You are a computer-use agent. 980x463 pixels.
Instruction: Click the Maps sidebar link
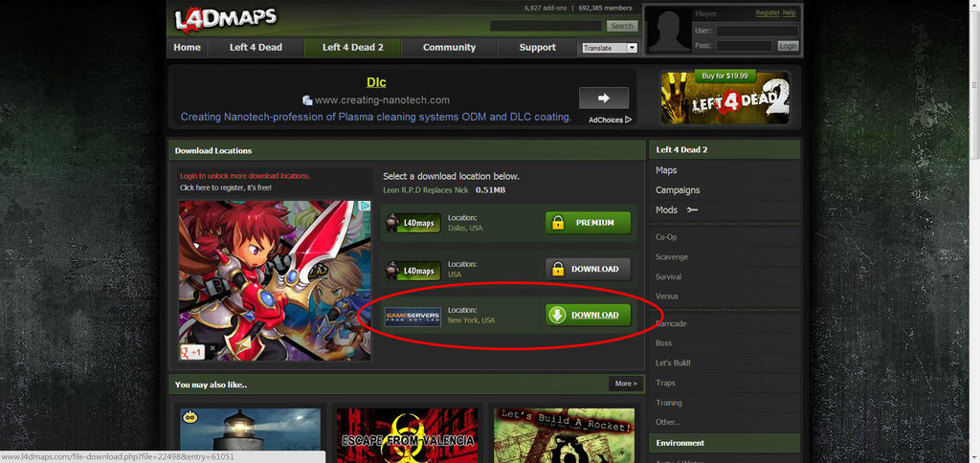(666, 170)
